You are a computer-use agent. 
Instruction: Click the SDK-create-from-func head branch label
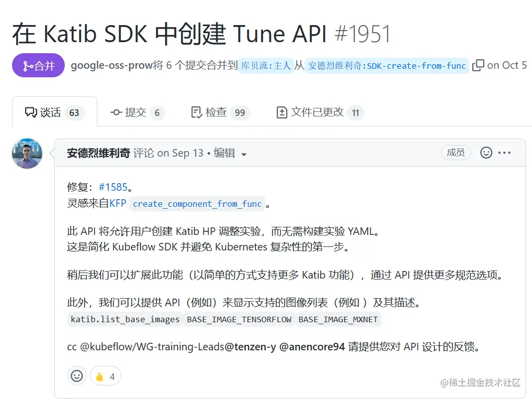[387, 65]
